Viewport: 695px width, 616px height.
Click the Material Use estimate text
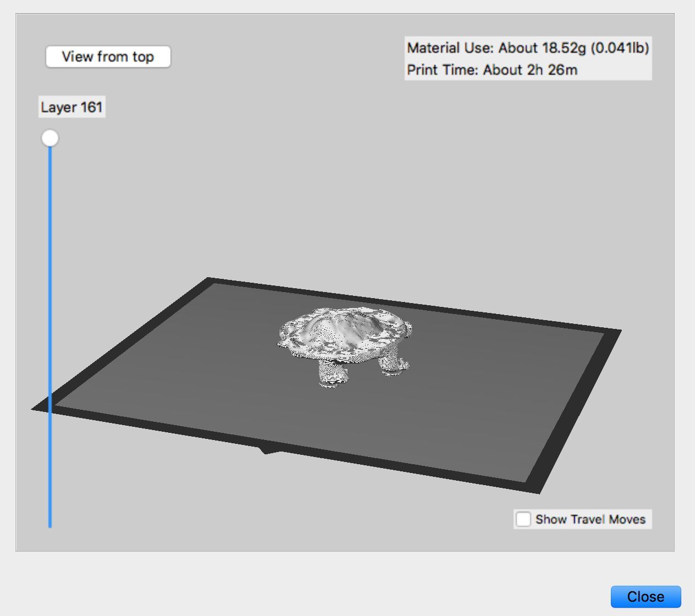pyautogui.click(x=527, y=48)
